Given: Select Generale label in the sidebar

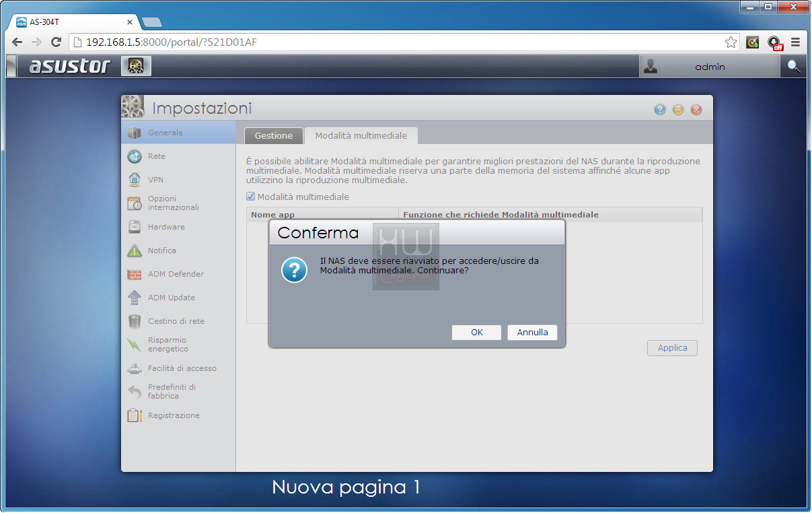Looking at the screenshot, I should (x=165, y=133).
